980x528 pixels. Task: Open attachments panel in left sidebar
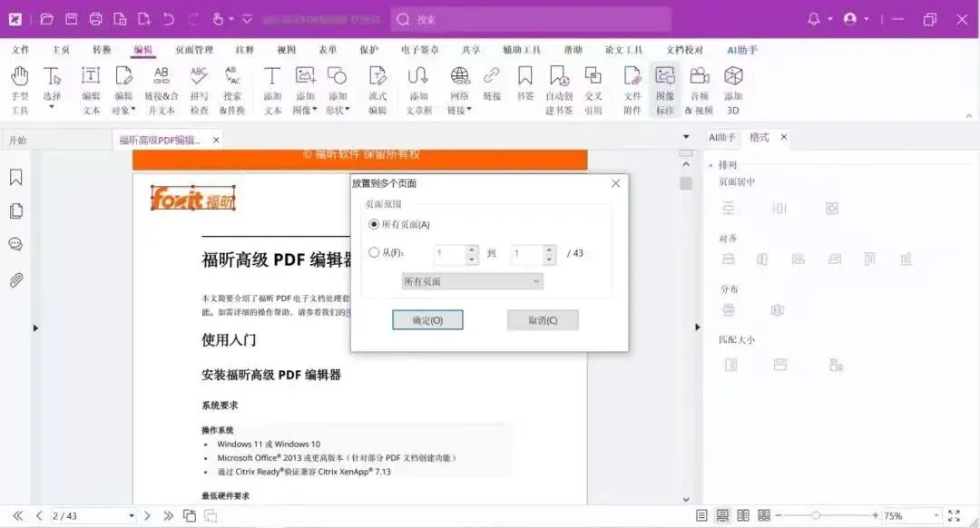pyautogui.click(x=16, y=280)
